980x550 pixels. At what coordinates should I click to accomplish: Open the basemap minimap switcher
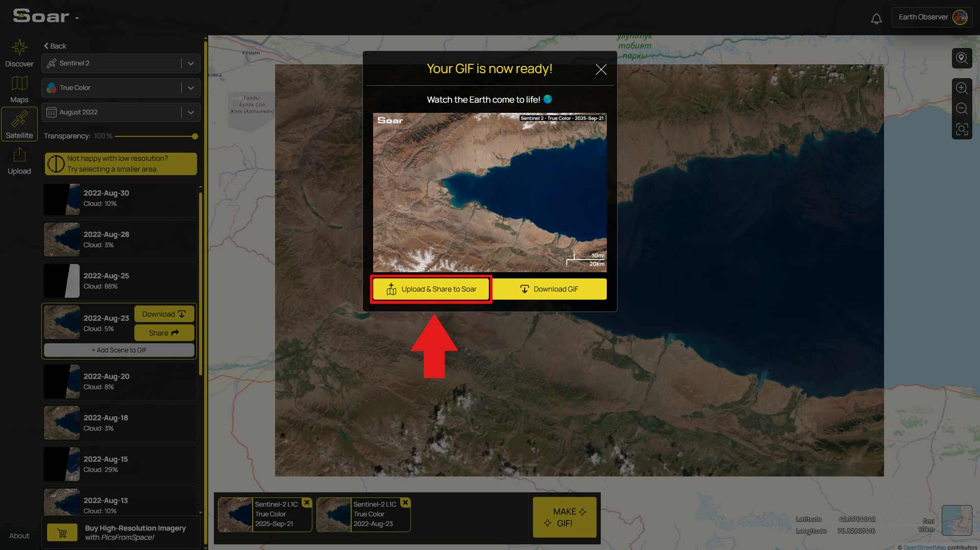pos(957,520)
